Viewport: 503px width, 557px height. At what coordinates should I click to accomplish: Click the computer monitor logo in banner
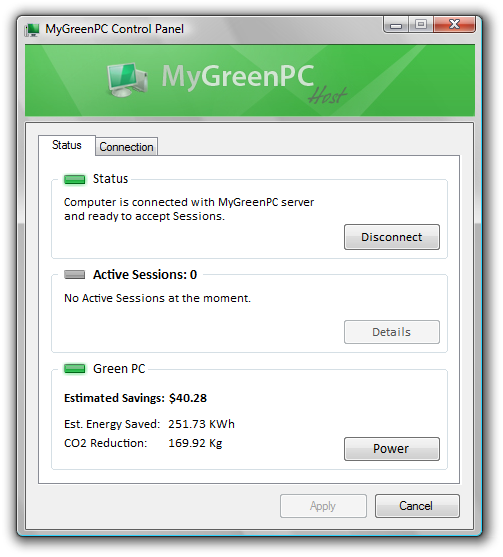[x=127, y=80]
